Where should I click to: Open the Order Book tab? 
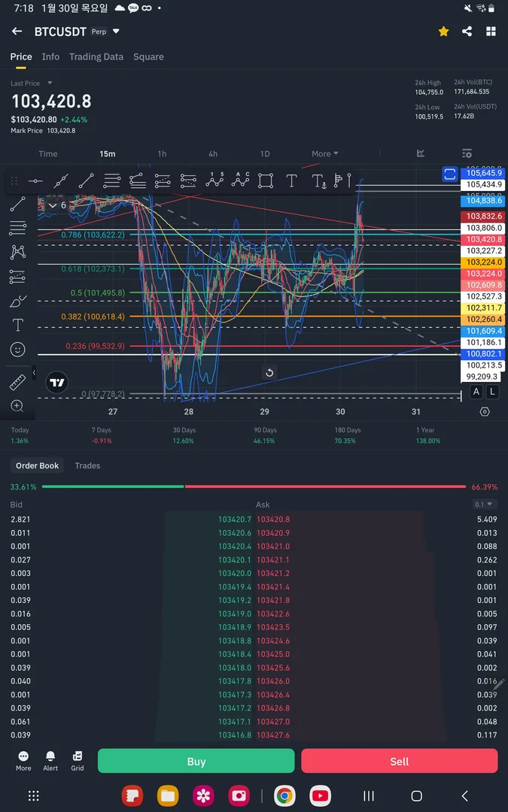click(x=38, y=465)
